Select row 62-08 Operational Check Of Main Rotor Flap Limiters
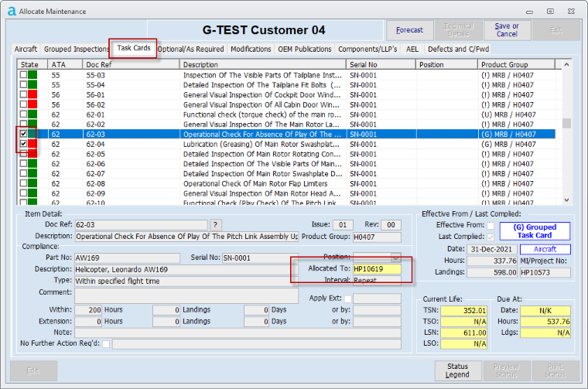 click(x=285, y=183)
